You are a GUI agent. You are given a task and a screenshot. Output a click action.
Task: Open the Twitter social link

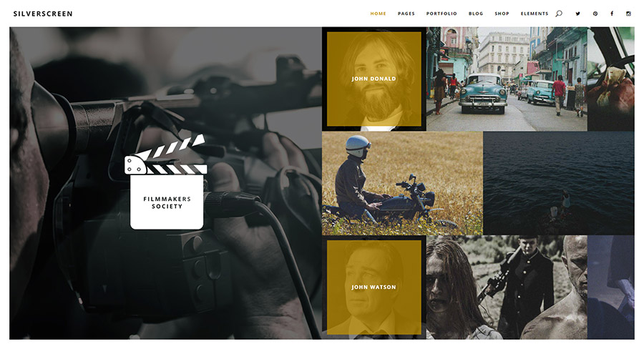tap(578, 14)
